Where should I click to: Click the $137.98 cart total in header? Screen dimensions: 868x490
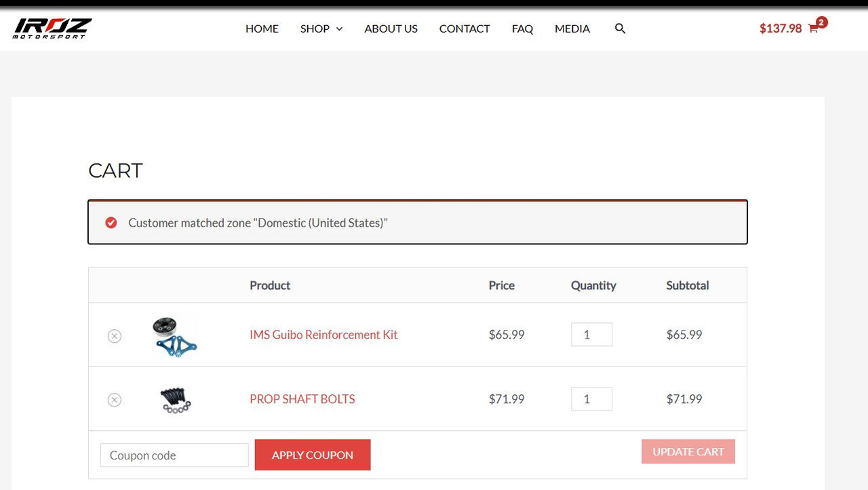pos(781,29)
